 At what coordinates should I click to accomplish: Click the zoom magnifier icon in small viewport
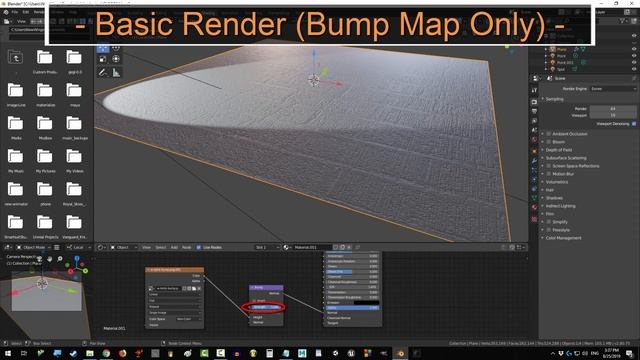pyautogui.click(x=60, y=259)
